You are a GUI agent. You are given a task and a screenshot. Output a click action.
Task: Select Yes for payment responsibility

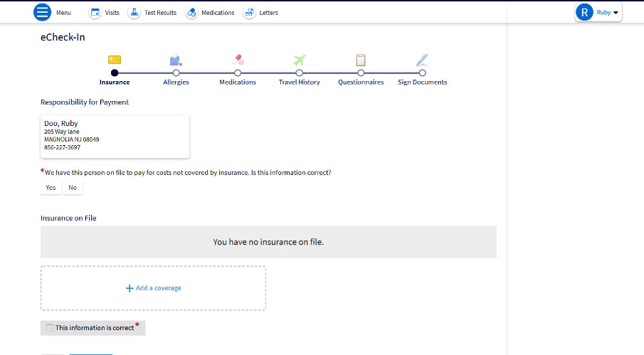(x=51, y=188)
